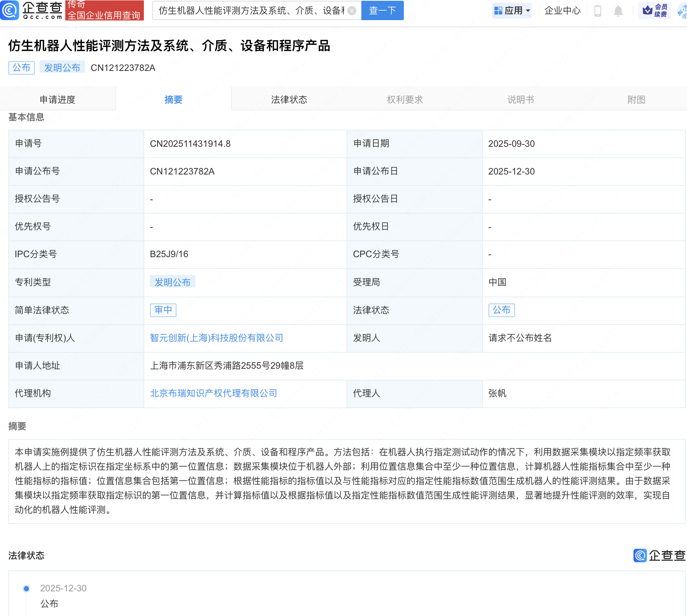This screenshot has height=616, width=687.
Task: Open the 附图 tab
Action: click(x=636, y=99)
